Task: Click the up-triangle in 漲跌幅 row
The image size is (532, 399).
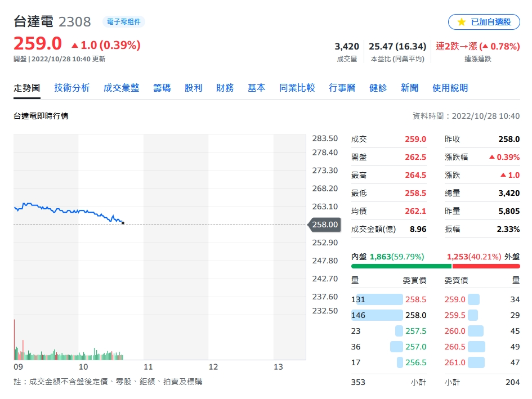Action: (492, 157)
